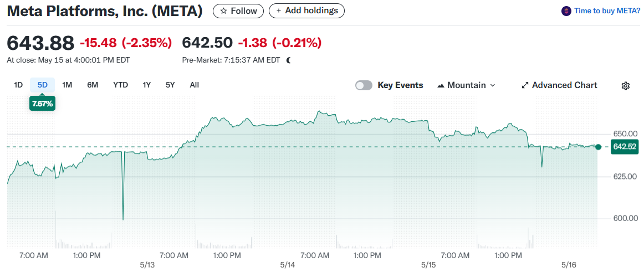Click the star icon in Follow
The height and width of the screenshot is (273, 644).
point(223,11)
